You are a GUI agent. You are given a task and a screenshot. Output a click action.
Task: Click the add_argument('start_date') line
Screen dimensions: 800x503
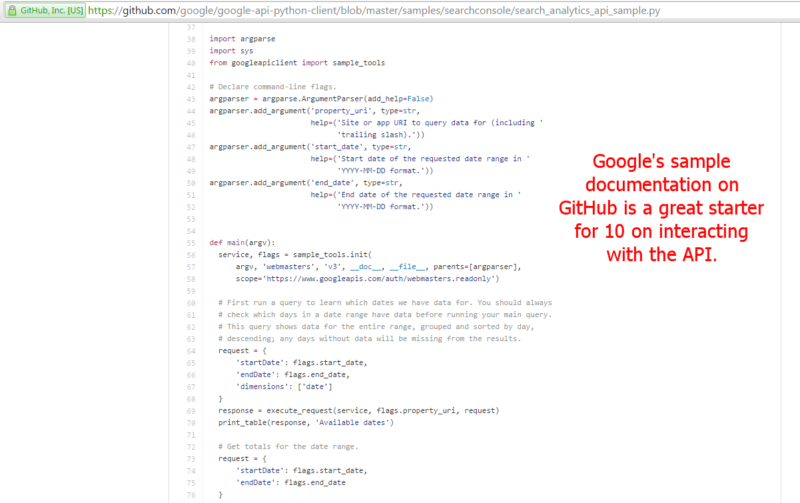pos(310,146)
